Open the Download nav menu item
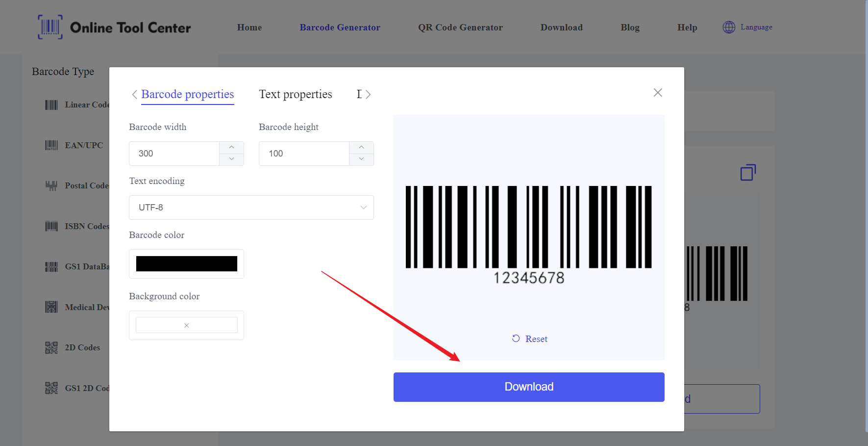Screen dimensions: 868x446 tap(562, 27)
